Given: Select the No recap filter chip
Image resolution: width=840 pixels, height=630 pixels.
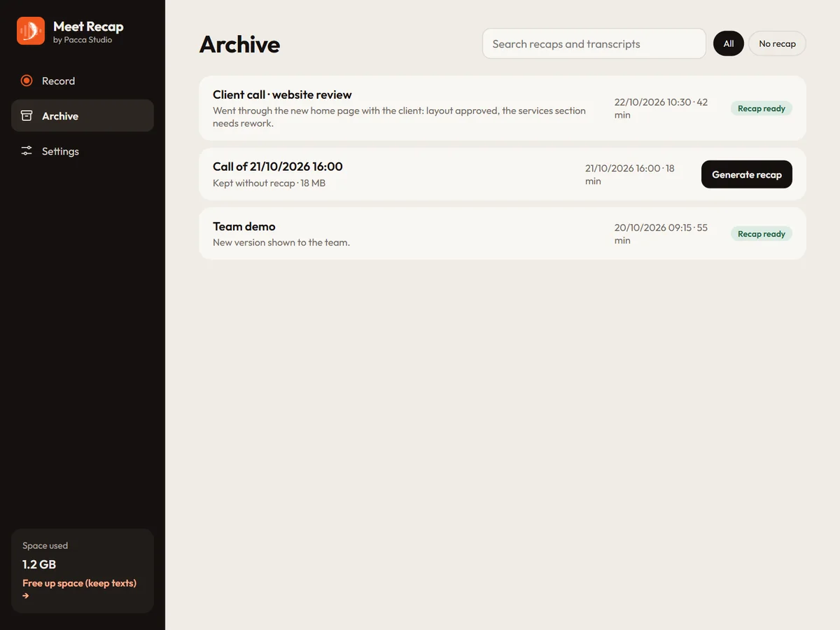Looking at the screenshot, I should 777,43.
